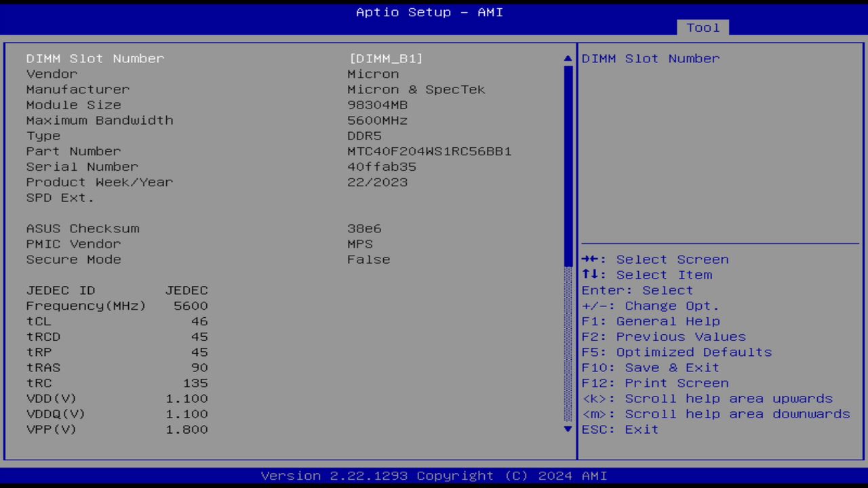This screenshot has width=868, height=488.
Task: Click the JEDEC ID row label
Action: 60,290
